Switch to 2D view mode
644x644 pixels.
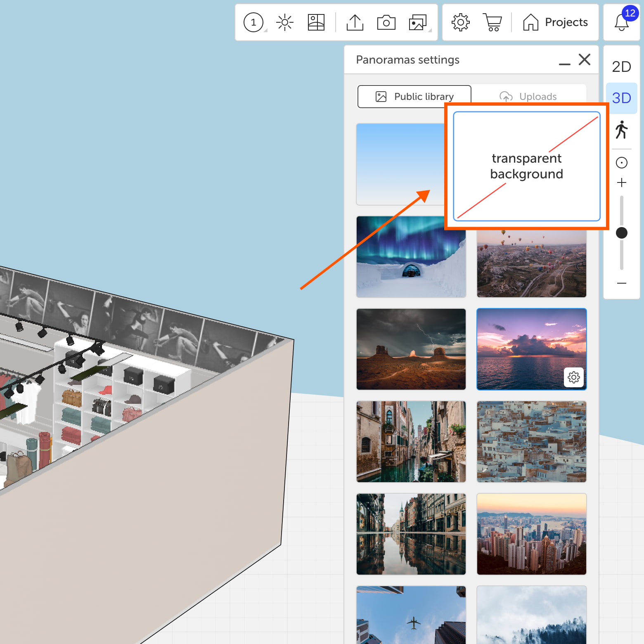click(x=621, y=66)
